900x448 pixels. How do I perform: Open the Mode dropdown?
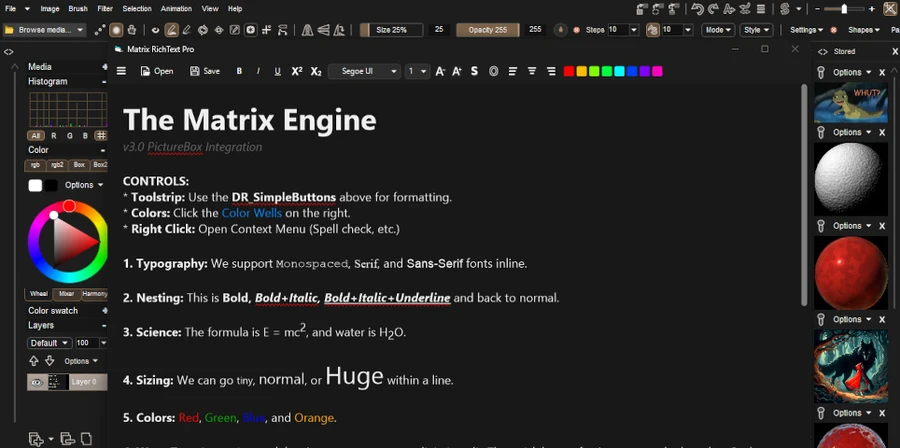point(717,30)
